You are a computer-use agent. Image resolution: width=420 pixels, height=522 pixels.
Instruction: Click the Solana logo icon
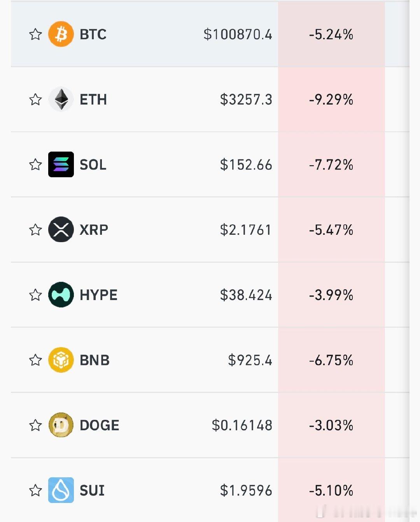(x=61, y=164)
